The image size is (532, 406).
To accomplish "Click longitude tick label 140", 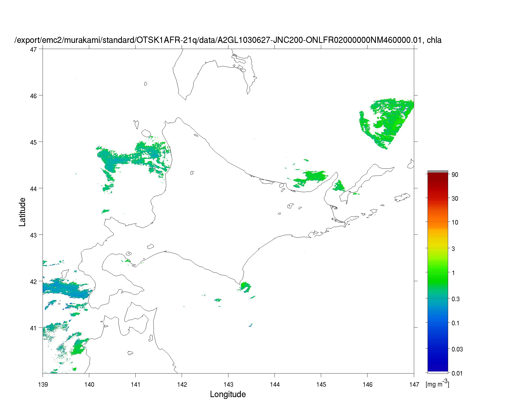I will [89, 384].
